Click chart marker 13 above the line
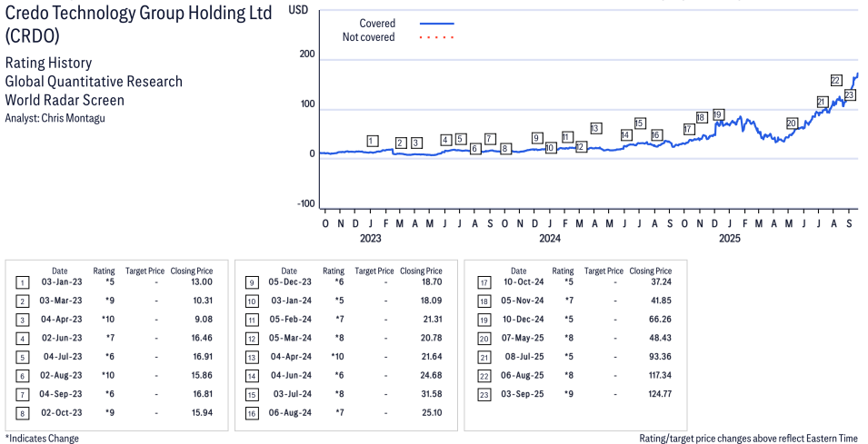Image resolution: width=868 pixels, height=444 pixels. pyautogui.click(x=595, y=129)
